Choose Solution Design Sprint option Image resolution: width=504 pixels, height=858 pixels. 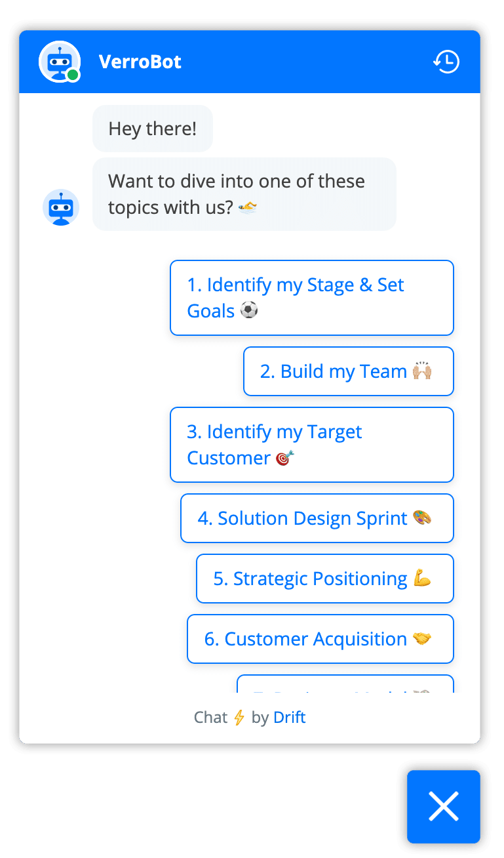pos(317,518)
